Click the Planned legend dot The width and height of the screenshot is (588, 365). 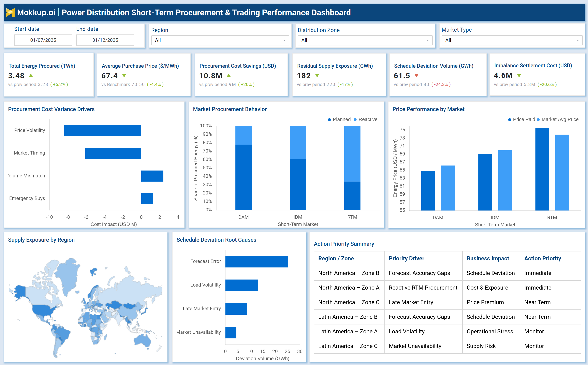tap(329, 119)
